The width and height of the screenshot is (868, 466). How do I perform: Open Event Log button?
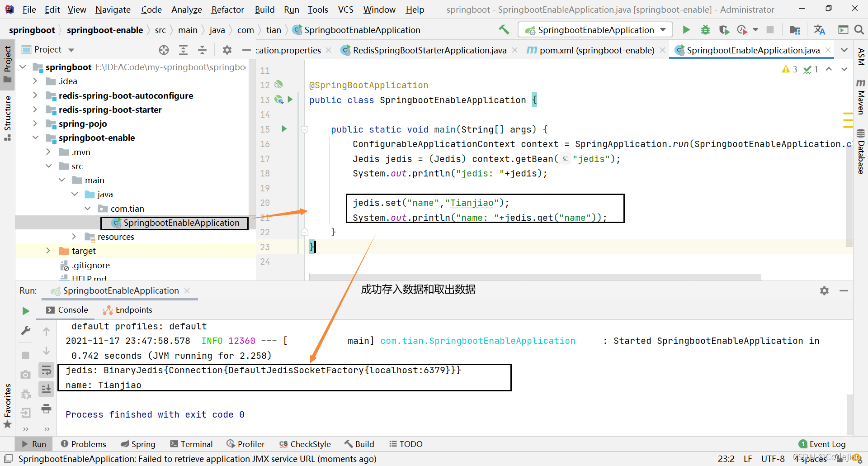(x=822, y=444)
